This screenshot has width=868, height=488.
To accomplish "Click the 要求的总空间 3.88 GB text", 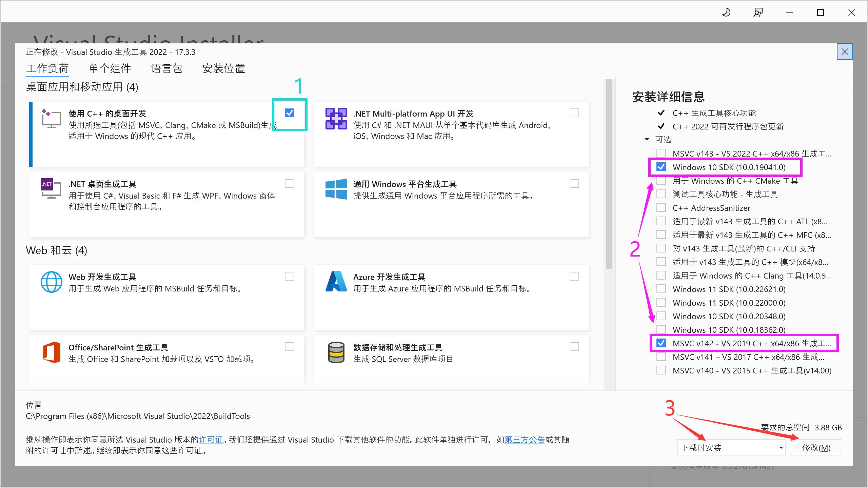I will pyautogui.click(x=802, y=428).
